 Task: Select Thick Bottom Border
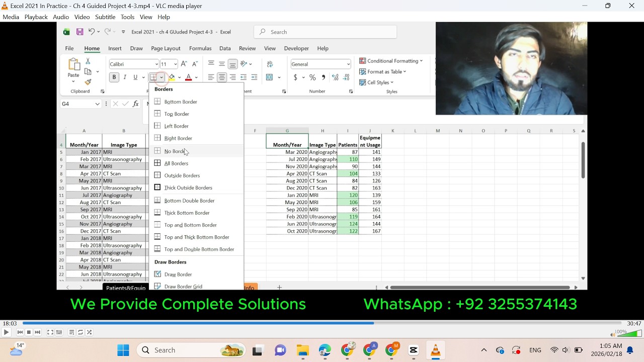[196, 213]
